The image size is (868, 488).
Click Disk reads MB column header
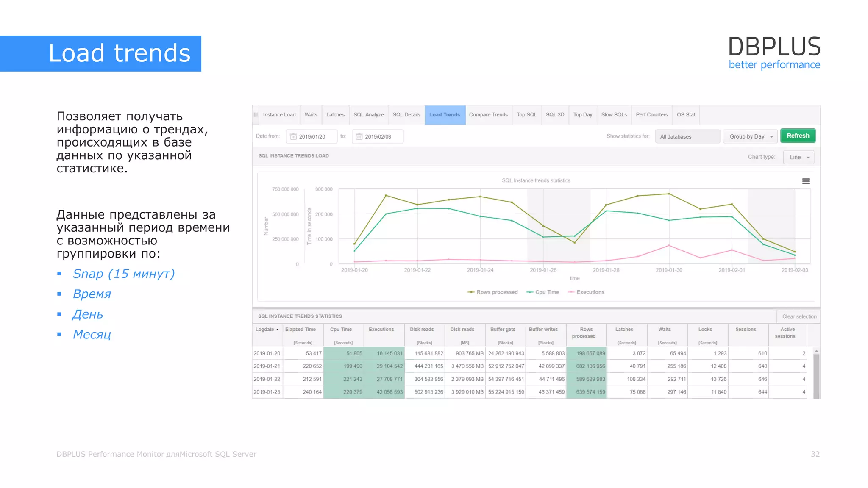pyautogui.click(x=465, y=335)
